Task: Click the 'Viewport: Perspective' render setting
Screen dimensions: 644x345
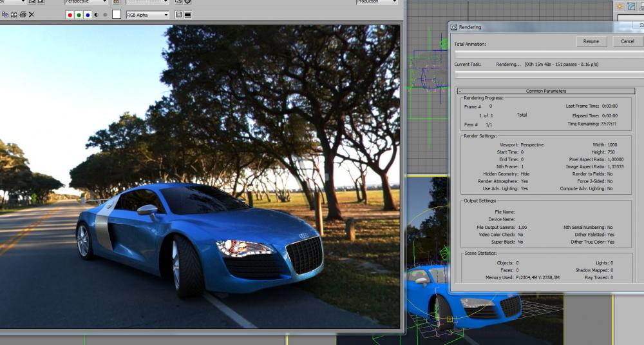Action: [x=522, y=144]
